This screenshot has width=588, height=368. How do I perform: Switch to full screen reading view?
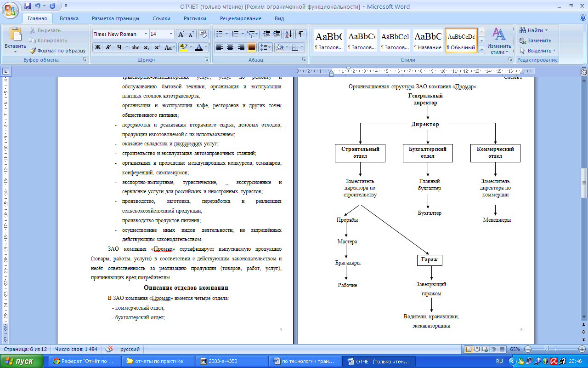click(x=476, y=349)
